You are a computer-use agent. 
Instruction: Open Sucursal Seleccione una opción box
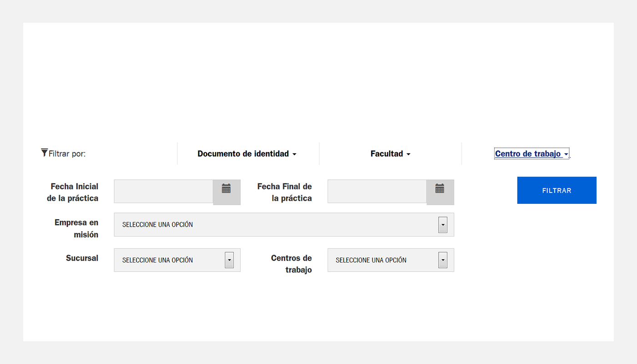coord(177,260)
